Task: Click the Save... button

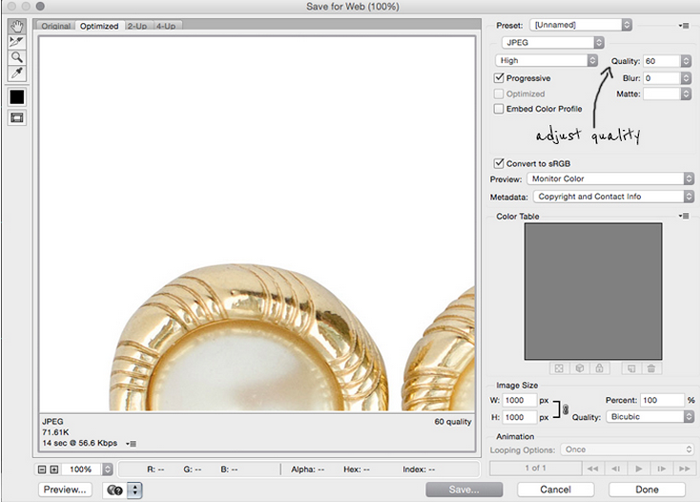Action: coord(464,489)
